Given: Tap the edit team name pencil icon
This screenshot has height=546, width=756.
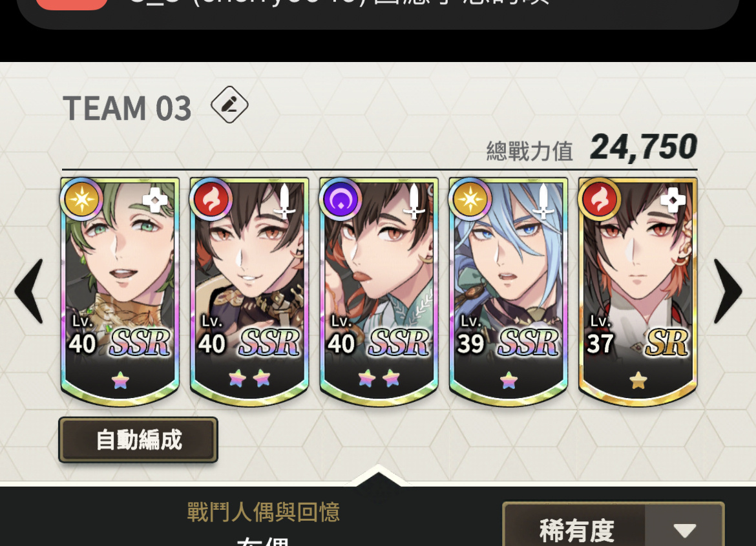Looking at the screenshot, I should [229, 105].
